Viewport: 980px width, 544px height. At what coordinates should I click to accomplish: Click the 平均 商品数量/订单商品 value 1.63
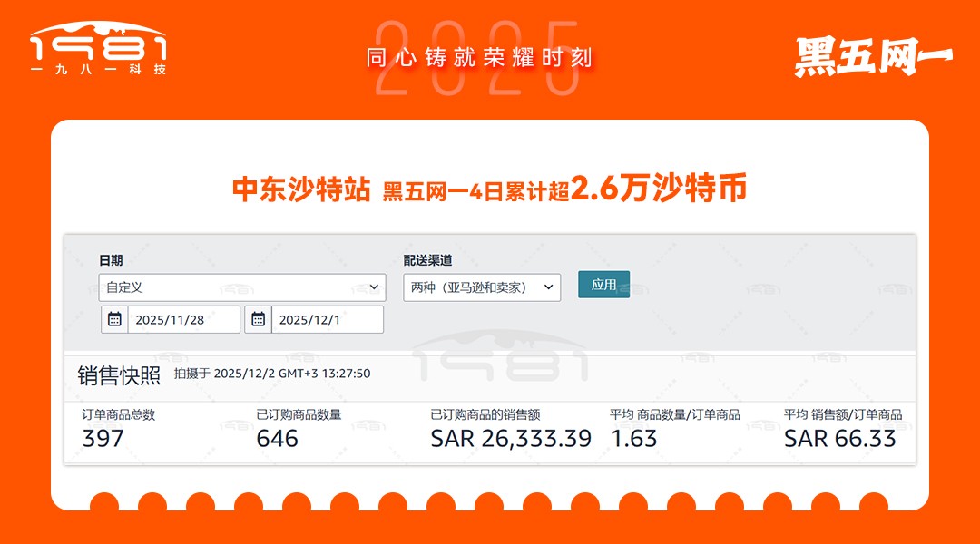tap(633, 439)
